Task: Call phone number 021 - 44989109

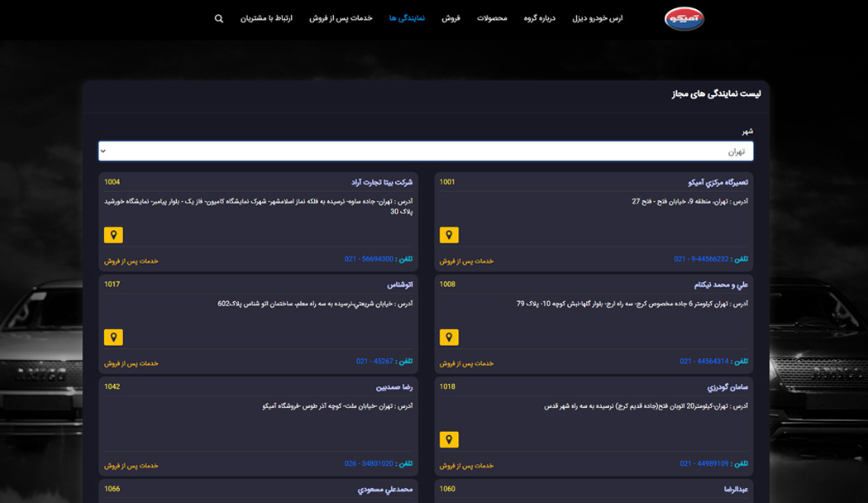Action: click(x=704, y=463)
